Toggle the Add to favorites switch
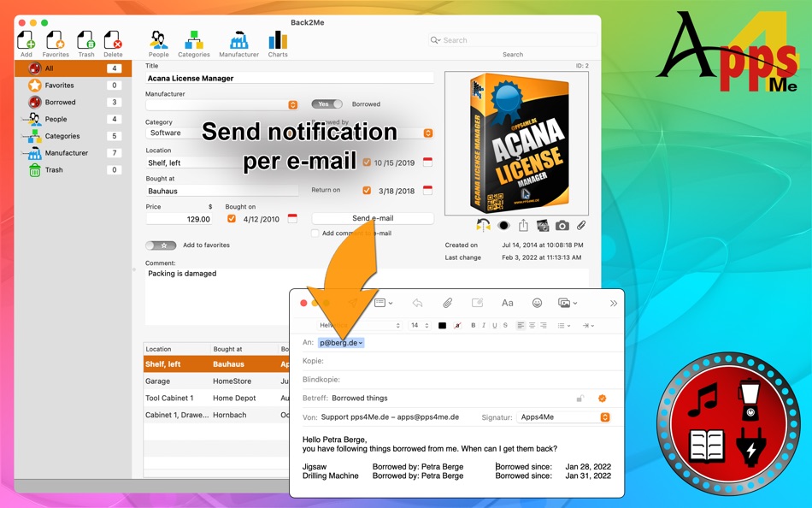The height and width of the screenshot is (508, 812). click(161, 245)
